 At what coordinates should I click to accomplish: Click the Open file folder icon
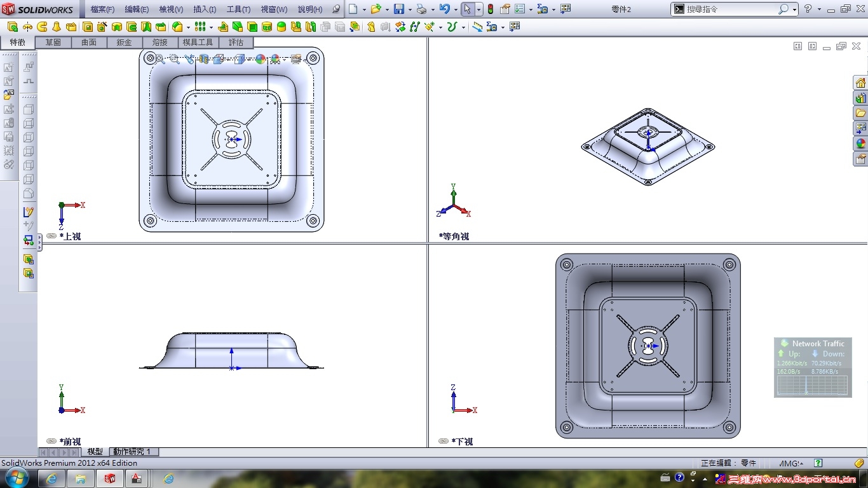pyautogui.click(x=376, y=10)
